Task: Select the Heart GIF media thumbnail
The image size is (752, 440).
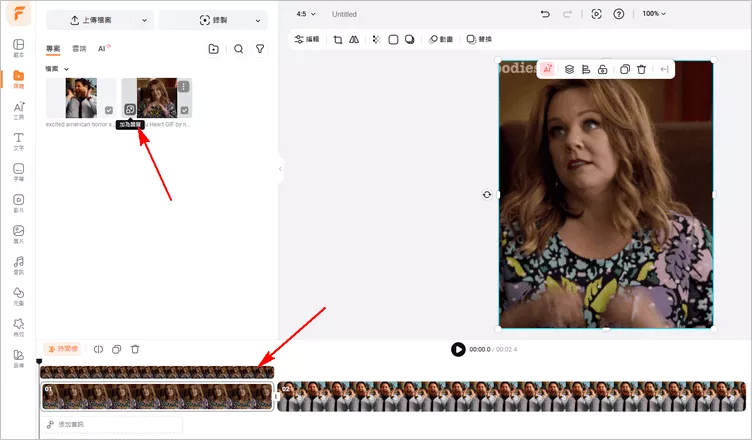Action: 157,98
